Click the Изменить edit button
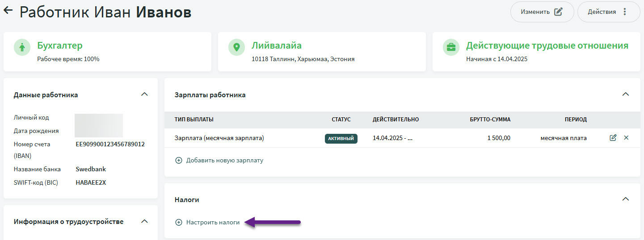 (542, 12)
